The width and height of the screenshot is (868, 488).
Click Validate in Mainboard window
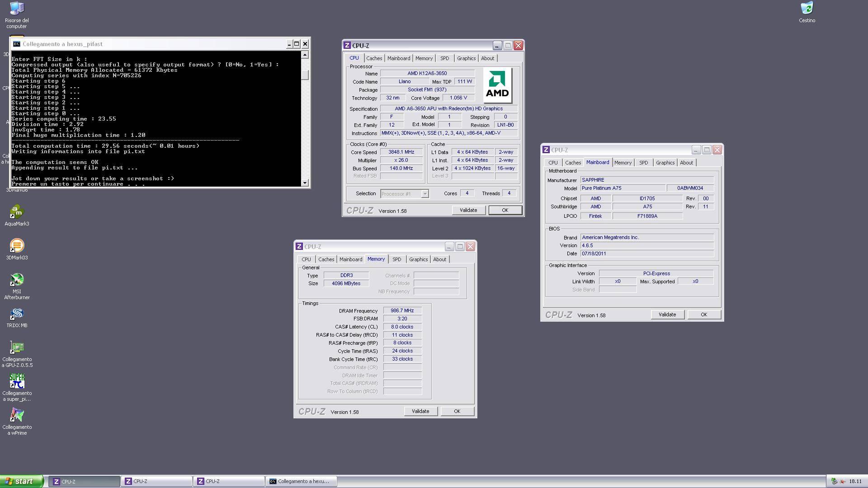667,314
